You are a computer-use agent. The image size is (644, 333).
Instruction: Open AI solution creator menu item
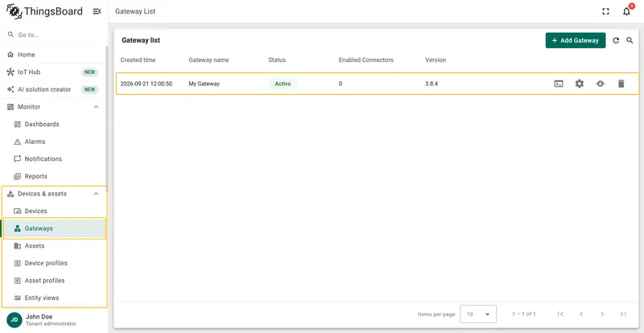click(54, 89)
